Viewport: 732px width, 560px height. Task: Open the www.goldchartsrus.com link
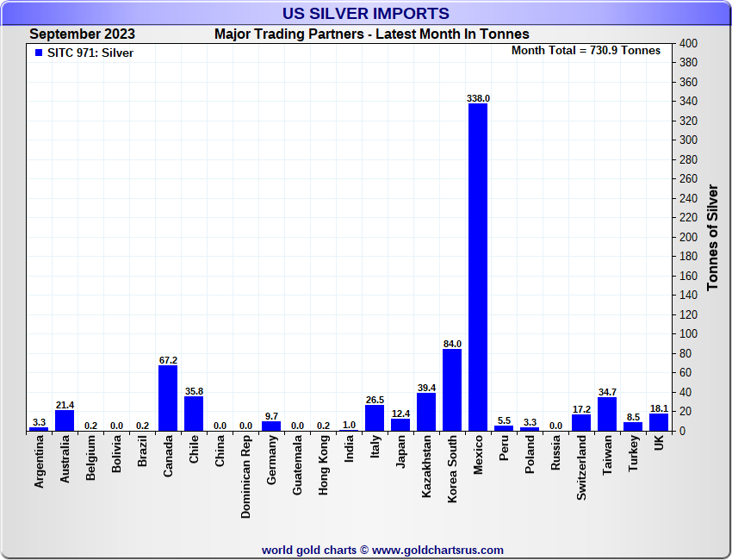[x=438, y=550]
